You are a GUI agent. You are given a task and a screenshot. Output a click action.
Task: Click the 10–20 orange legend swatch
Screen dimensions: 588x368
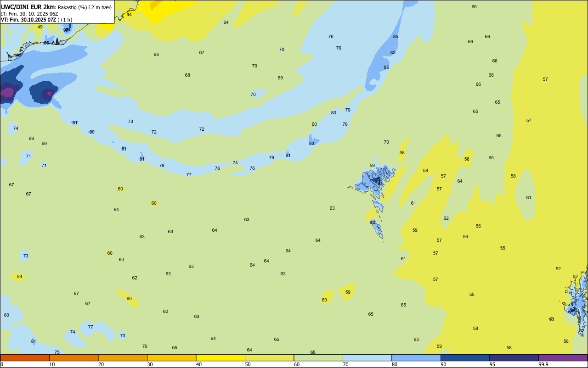73,357
